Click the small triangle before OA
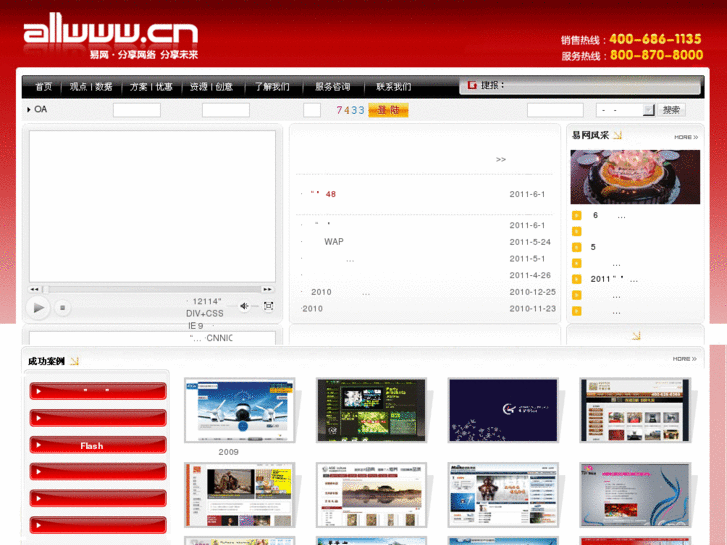727x545 pixels. pos(29,109)
